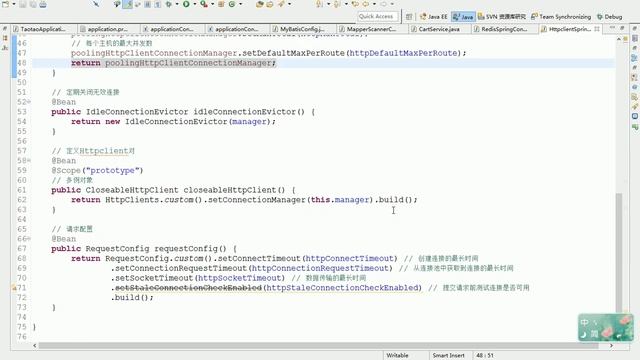The image size is (640, 360).
Task: Click the Open Type folder icon
Action: pos(260,4)
